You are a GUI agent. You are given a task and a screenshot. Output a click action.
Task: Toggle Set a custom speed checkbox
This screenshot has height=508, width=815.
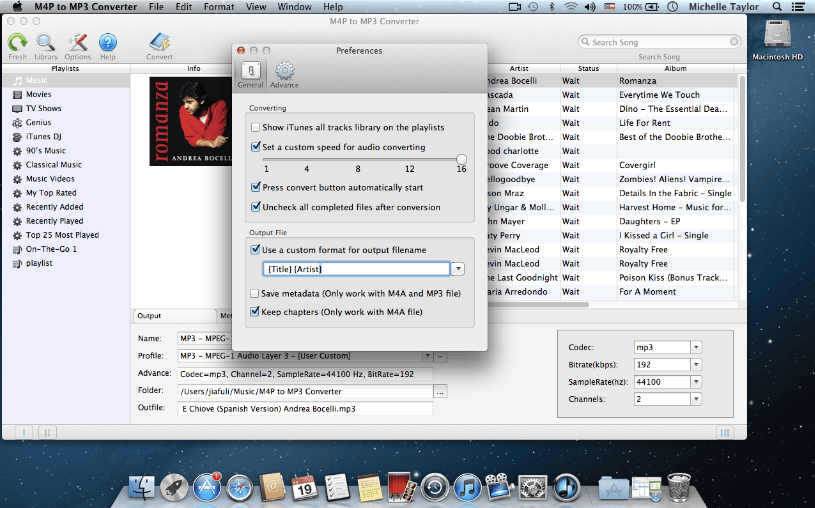(255, 147)
